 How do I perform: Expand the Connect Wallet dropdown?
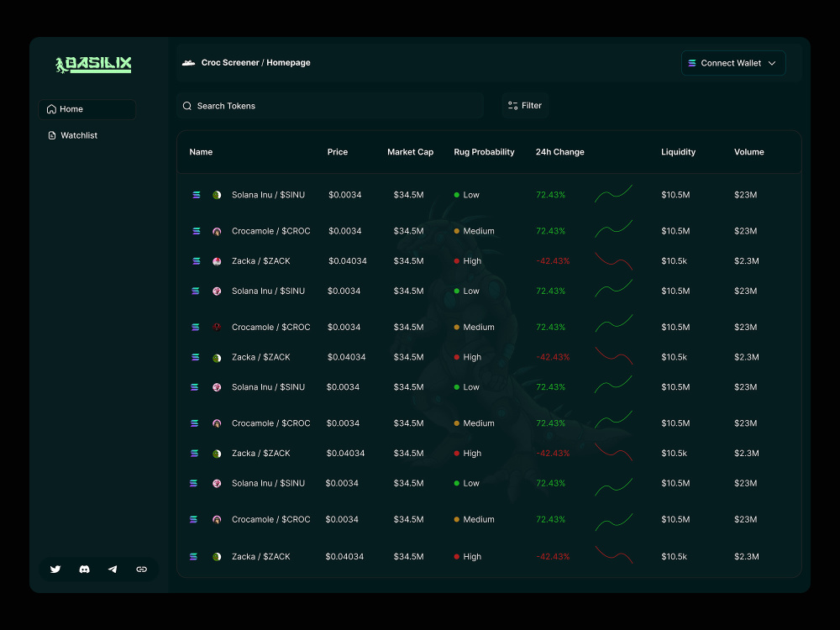[732, 63]
